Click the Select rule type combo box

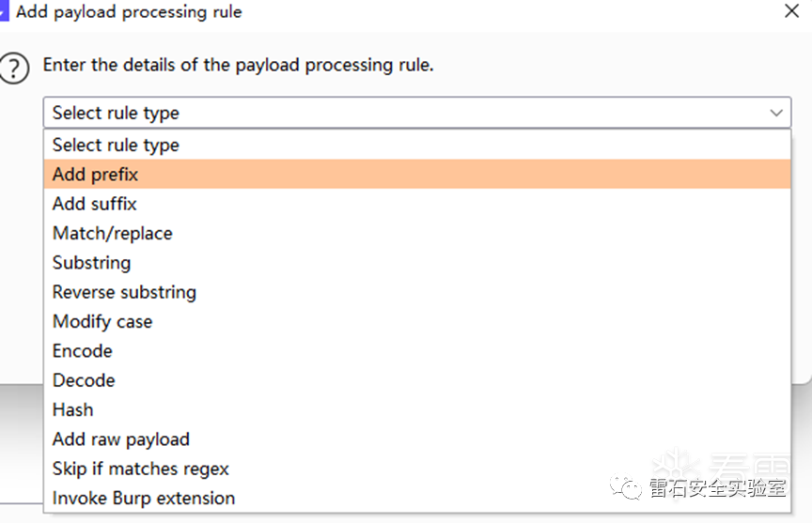(x=404, y=113)
